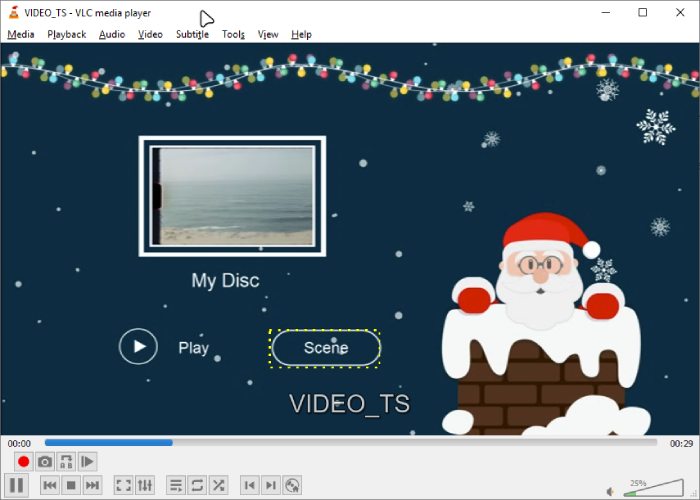This screenshot has width=700, height=500.
Task: Click the red Record button
Action: click(x=23, y=461)
